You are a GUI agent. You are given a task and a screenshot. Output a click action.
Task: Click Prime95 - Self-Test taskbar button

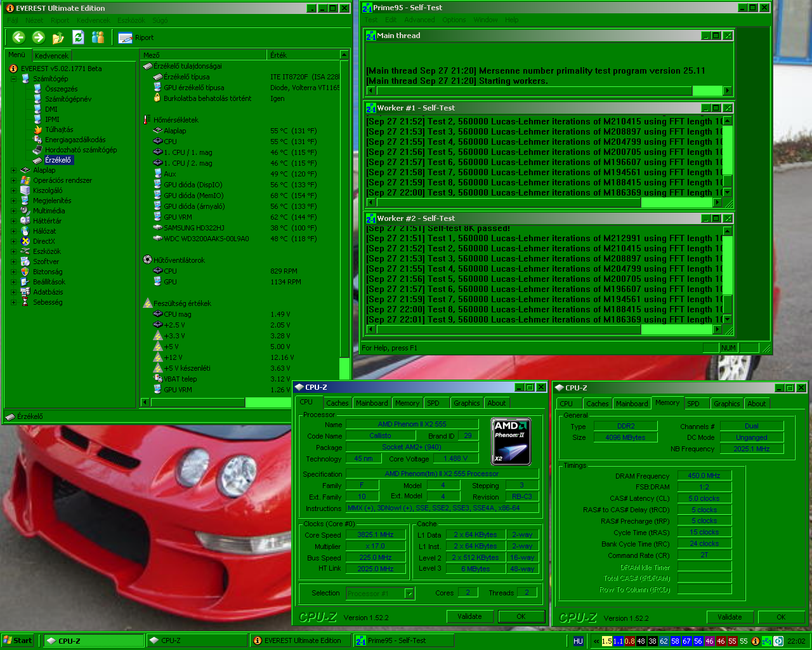click(x=403, y=640)
